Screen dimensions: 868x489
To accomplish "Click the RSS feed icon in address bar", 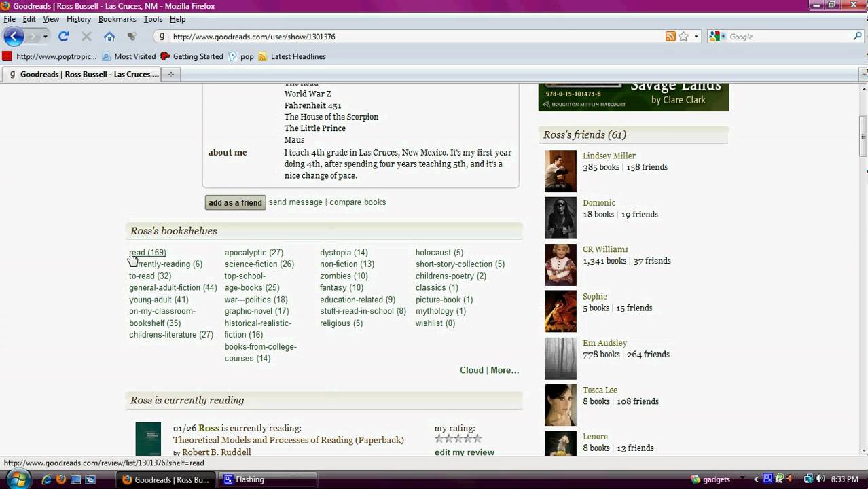I will pos(670,37).
